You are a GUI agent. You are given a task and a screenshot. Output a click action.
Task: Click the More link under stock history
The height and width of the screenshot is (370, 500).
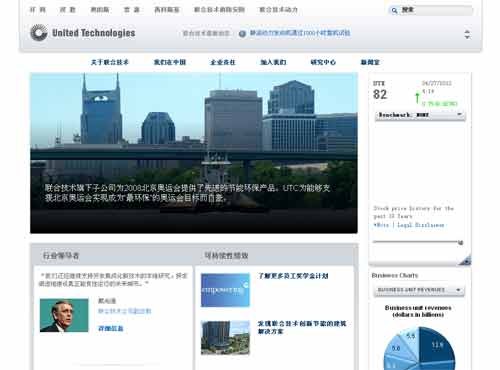(381, 225)
